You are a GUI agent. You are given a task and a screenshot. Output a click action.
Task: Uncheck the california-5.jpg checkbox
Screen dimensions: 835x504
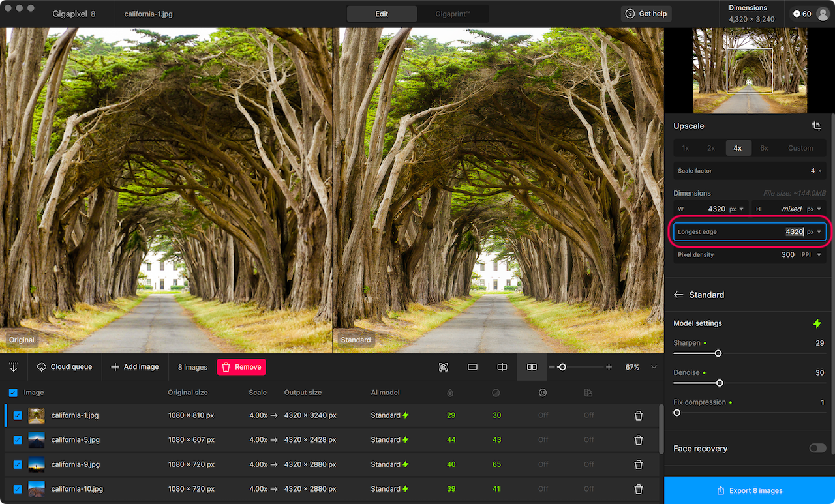point(18,440)
